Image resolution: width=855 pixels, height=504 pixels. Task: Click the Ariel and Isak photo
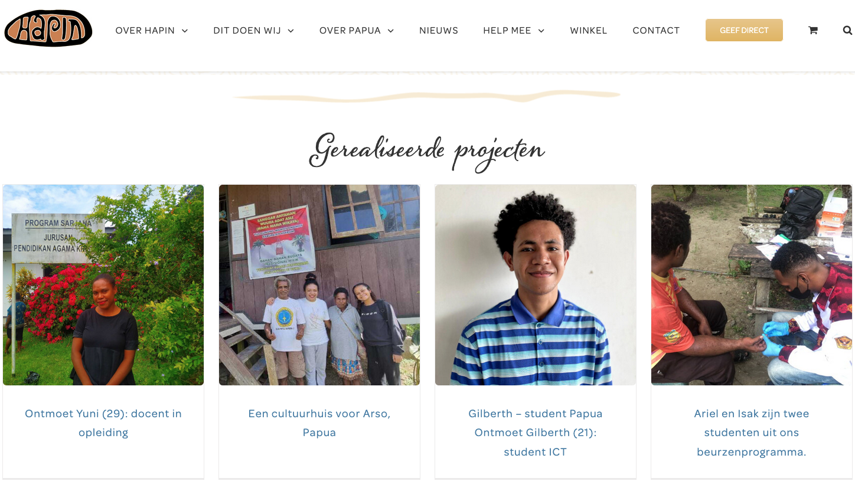tap(752, 285)
